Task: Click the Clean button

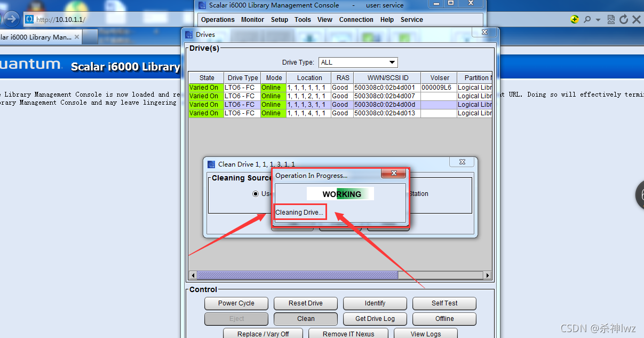Action: pos(306,319)
